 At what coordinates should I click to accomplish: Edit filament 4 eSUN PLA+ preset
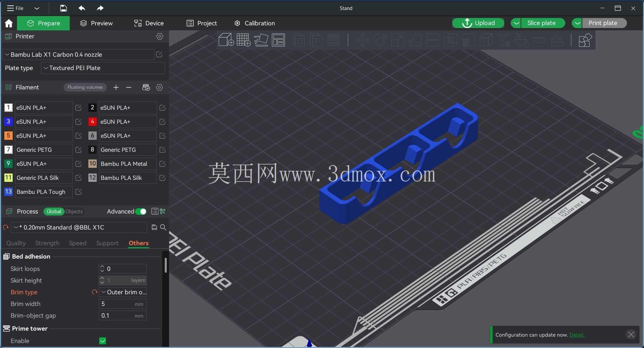point(162,122)
